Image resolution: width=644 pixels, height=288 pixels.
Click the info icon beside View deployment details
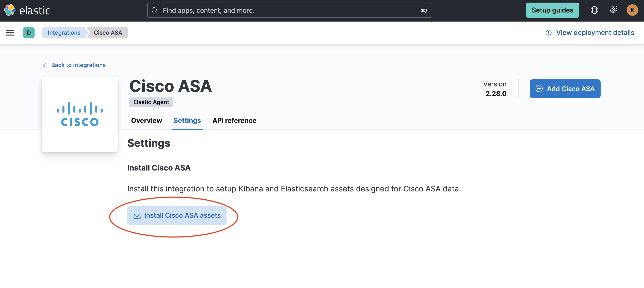click(549, 33)
